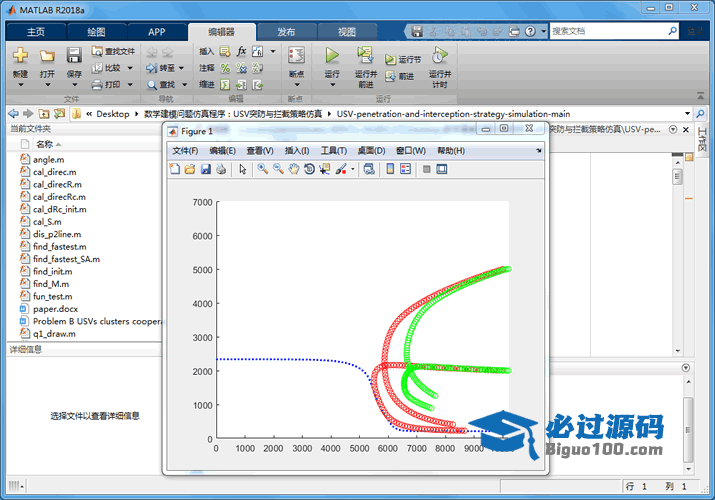Pick the Data Cursor tool in Figure toolbar

point(325,170)
